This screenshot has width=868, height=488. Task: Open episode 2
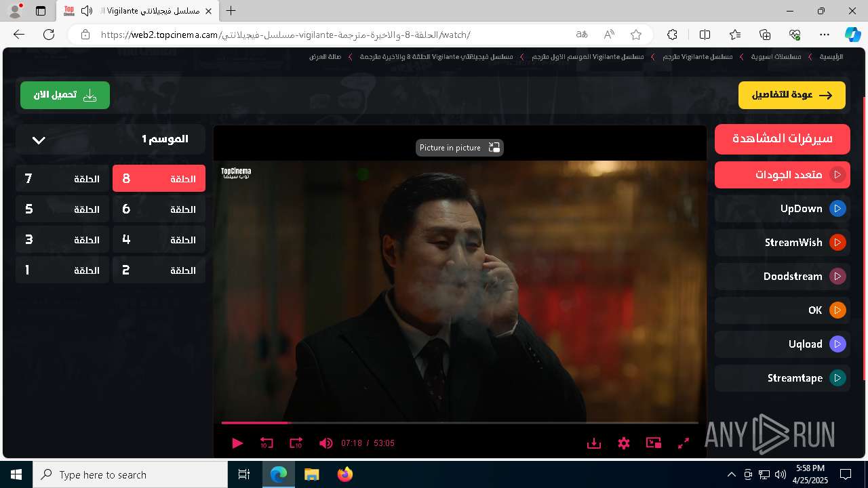pyautogui.click(x=159, y=270)
